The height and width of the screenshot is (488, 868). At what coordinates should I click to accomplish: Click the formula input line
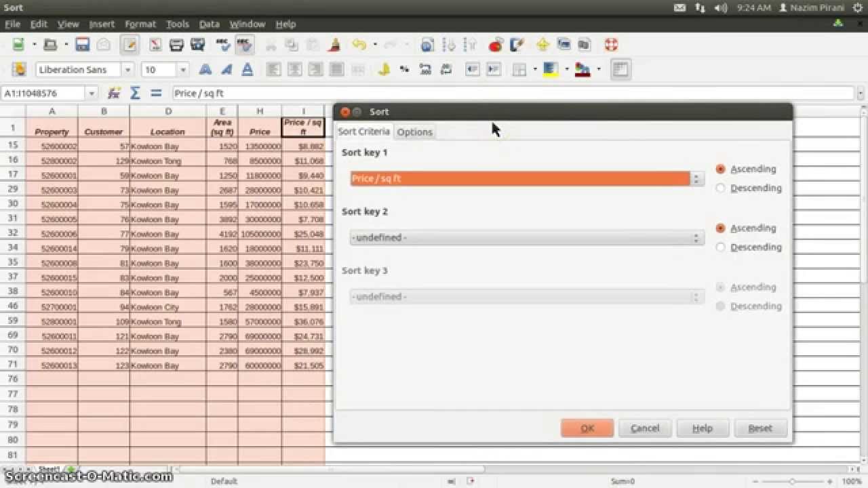click(x=513, y=93)
